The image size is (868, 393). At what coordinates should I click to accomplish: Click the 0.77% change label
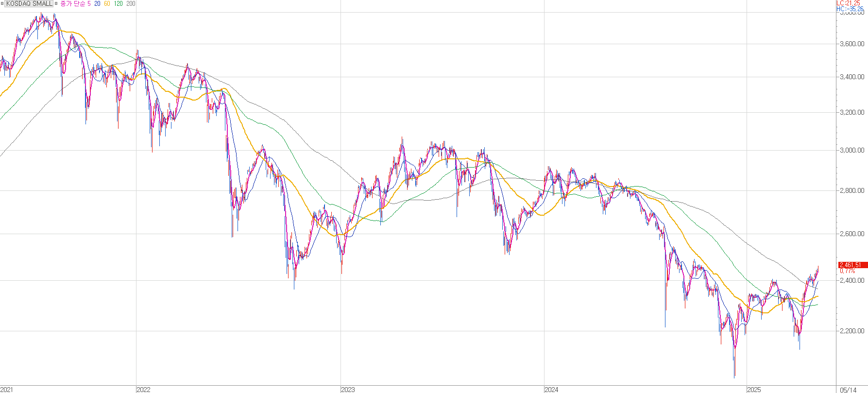(x=847, y=271)
